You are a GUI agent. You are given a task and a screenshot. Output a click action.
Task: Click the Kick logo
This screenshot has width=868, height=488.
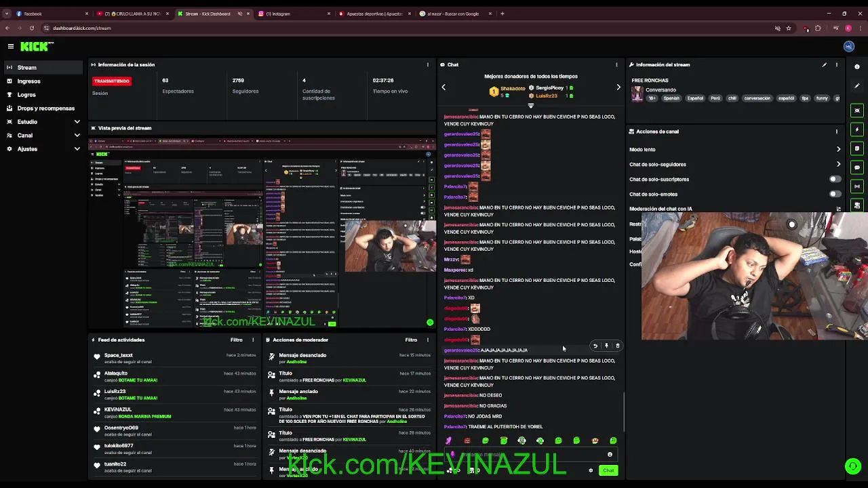36,46
